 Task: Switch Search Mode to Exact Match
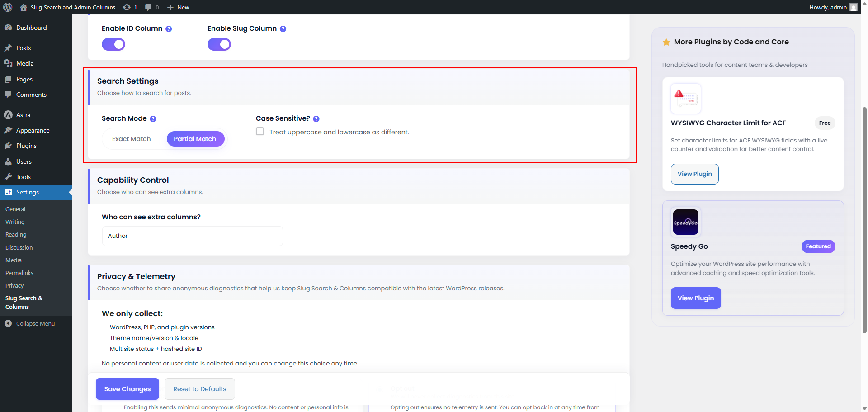[131, 139]
